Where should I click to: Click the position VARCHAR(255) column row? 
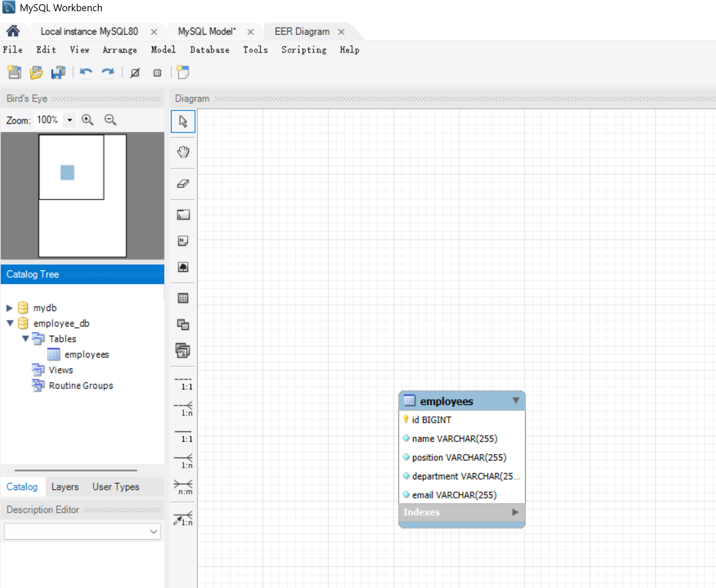(x=462, y=457)
